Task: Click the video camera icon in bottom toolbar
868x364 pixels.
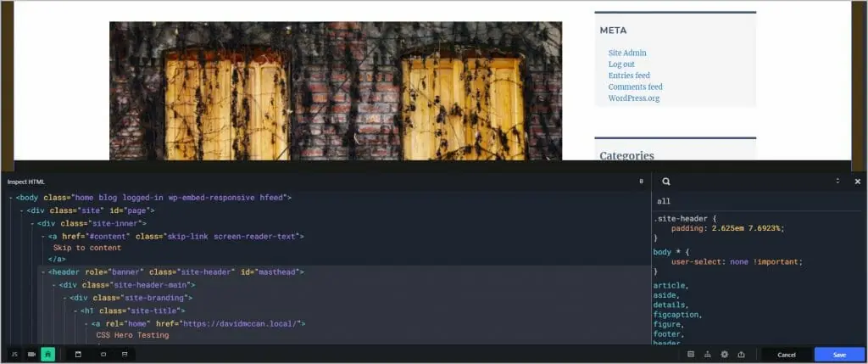Action: pyautogui.click(x=31, y=354)
